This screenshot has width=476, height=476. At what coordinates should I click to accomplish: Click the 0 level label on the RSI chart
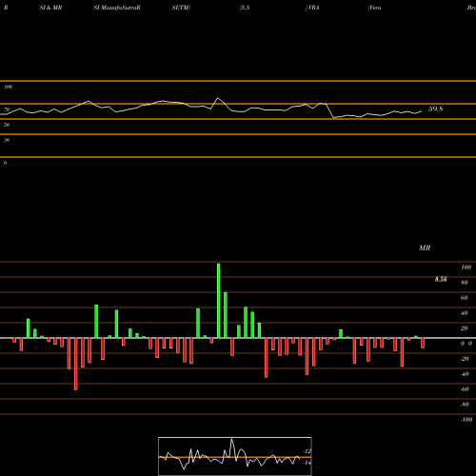tap(5, 163)
